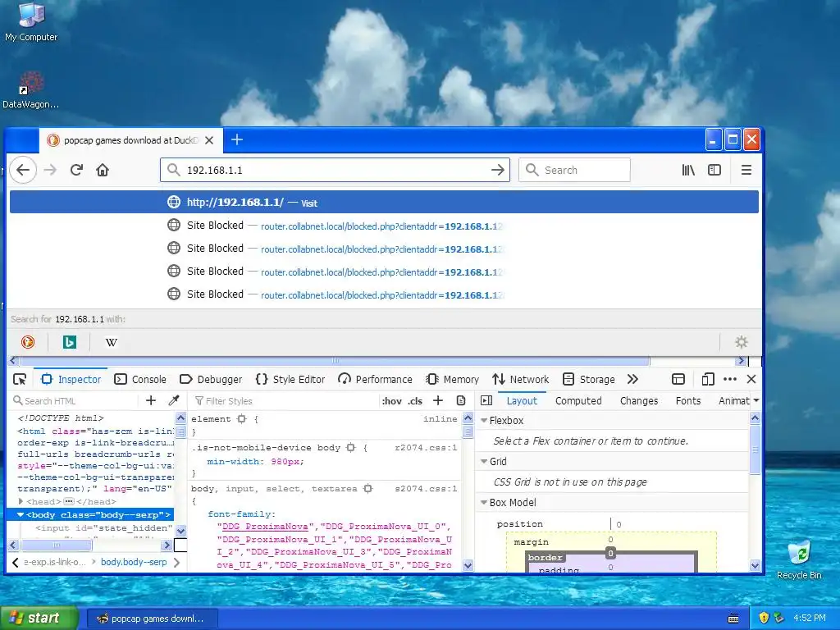Collapse the body class node
The image size is (840, 630).
[21, 515]
